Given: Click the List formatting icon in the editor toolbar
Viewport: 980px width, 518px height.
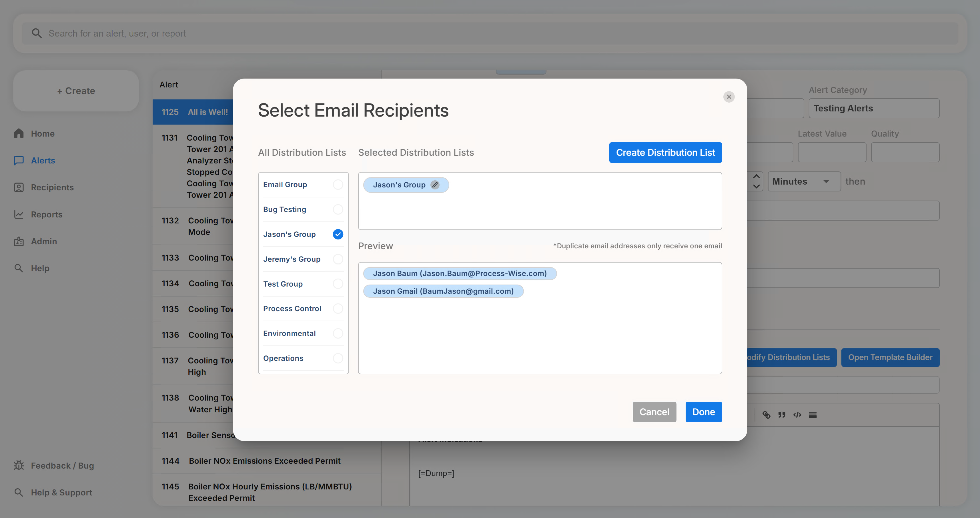Looking at the screenshot, I should pyautogui.click(x=813, y=415).
